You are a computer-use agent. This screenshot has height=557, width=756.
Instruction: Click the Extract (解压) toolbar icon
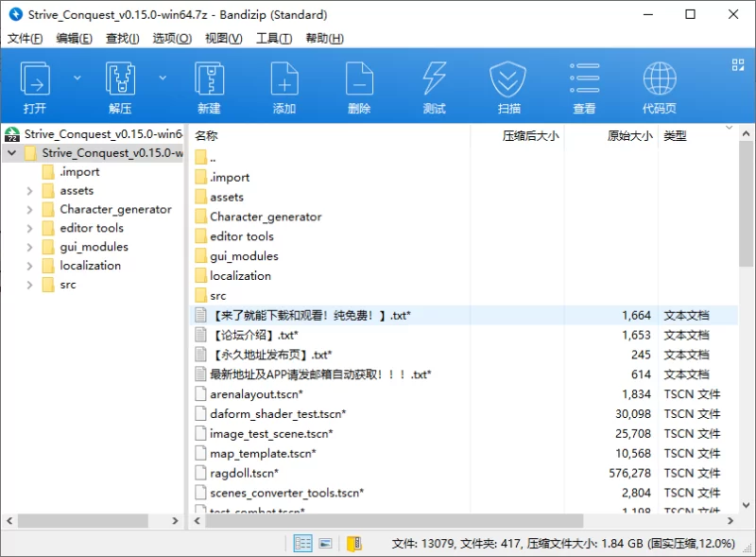(120, 87)
